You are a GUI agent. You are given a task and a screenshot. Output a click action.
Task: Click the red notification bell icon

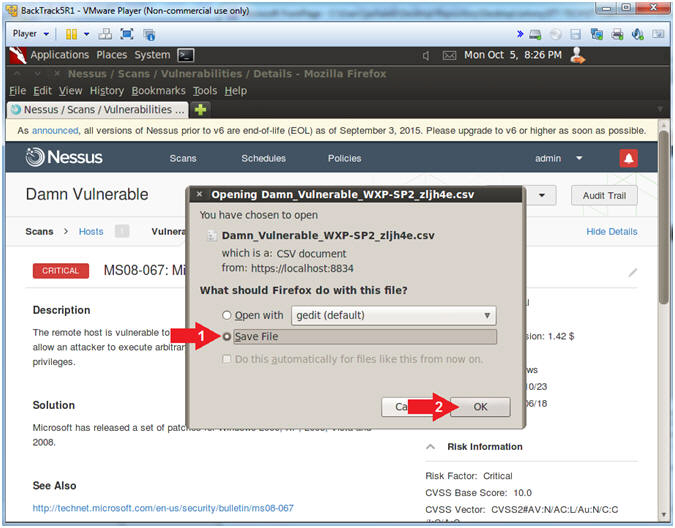(x=629, y=158)
